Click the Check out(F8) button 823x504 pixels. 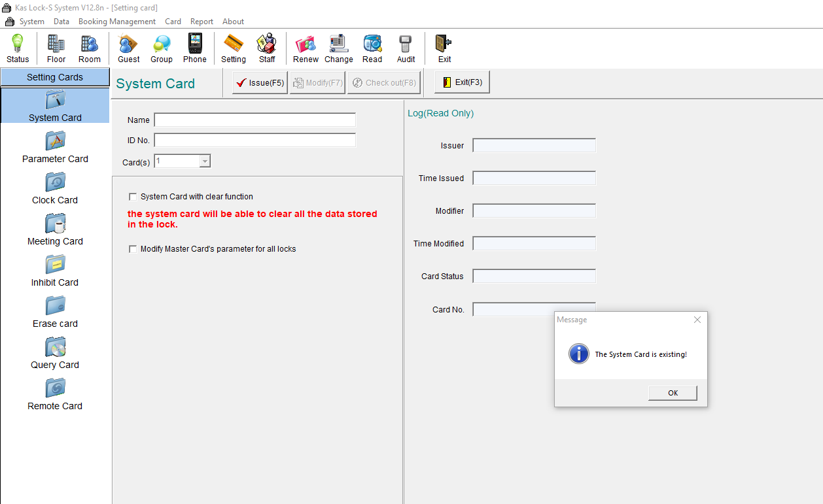(384, 83)
